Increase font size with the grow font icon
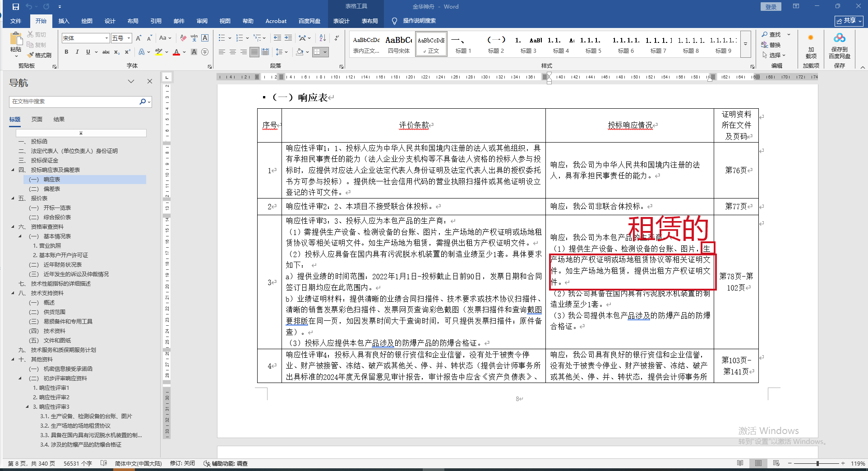 click(x=139, y=38)
